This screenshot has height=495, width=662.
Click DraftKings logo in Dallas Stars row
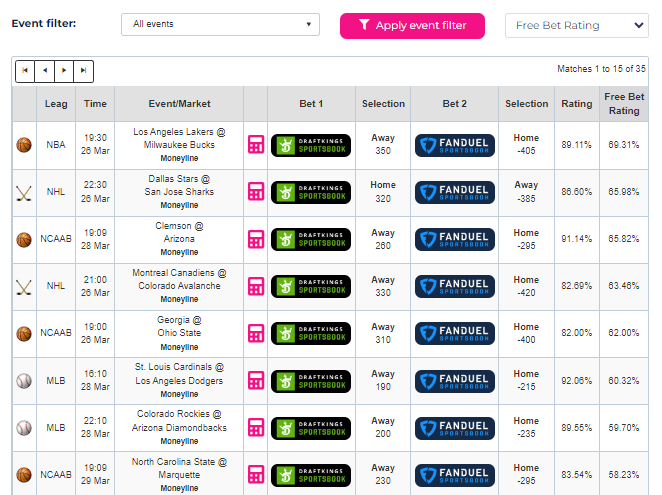point(311,193)
